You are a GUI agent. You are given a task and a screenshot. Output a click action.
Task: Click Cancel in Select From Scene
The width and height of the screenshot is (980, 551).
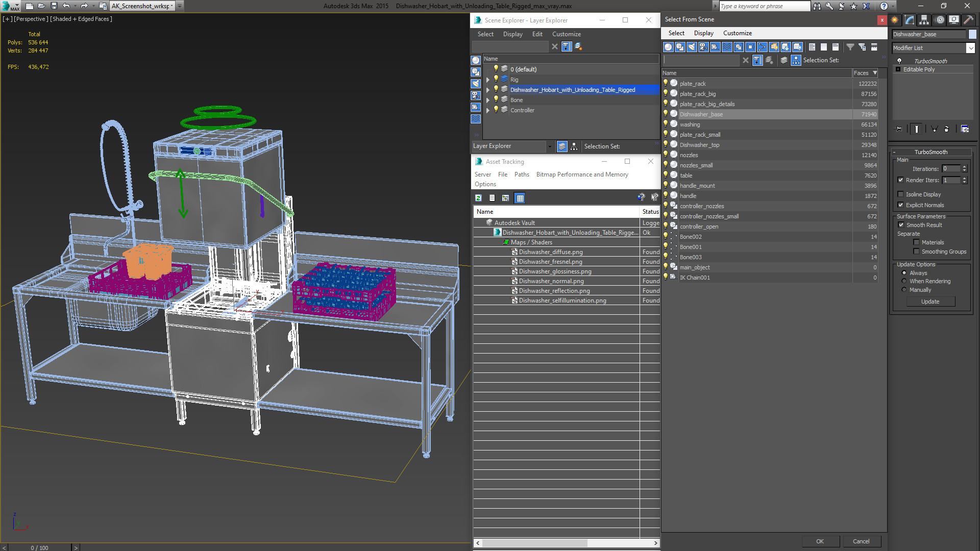(861, 541)
